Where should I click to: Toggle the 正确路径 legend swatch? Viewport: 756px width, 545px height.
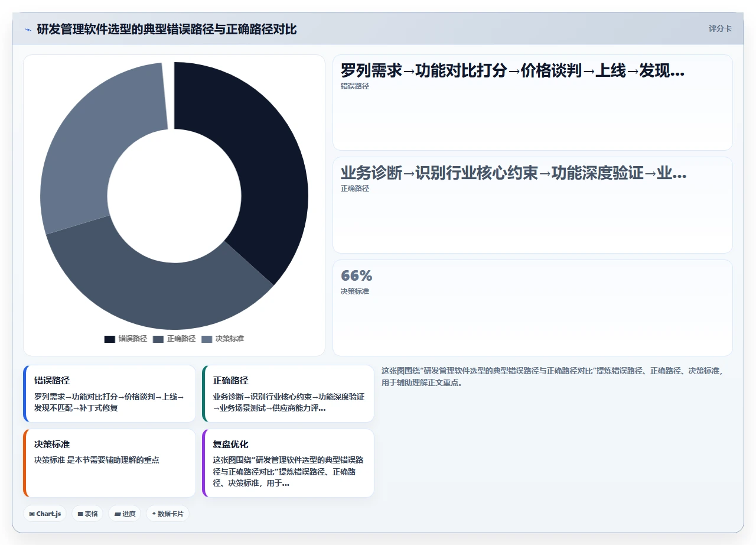pos(158,339)
